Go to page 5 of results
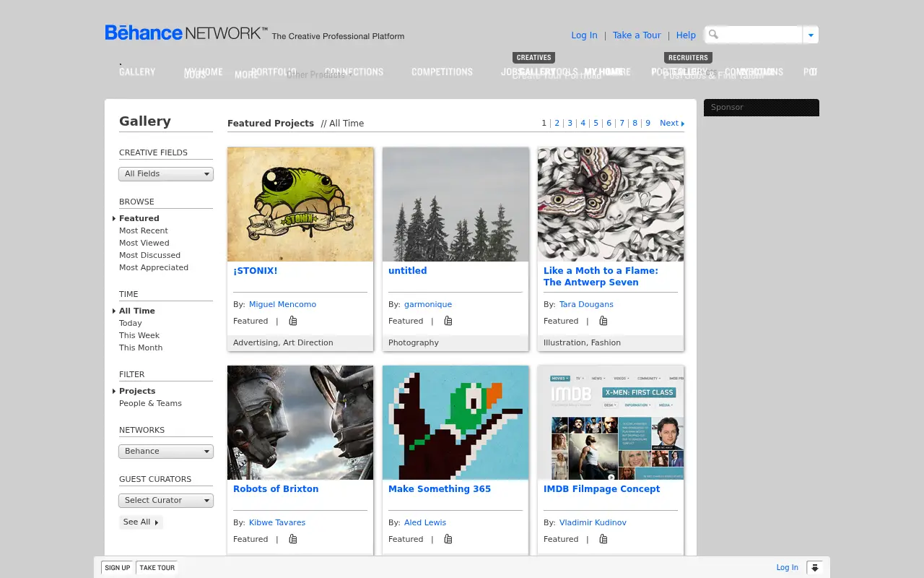The image size is (924, 578). 596,124
